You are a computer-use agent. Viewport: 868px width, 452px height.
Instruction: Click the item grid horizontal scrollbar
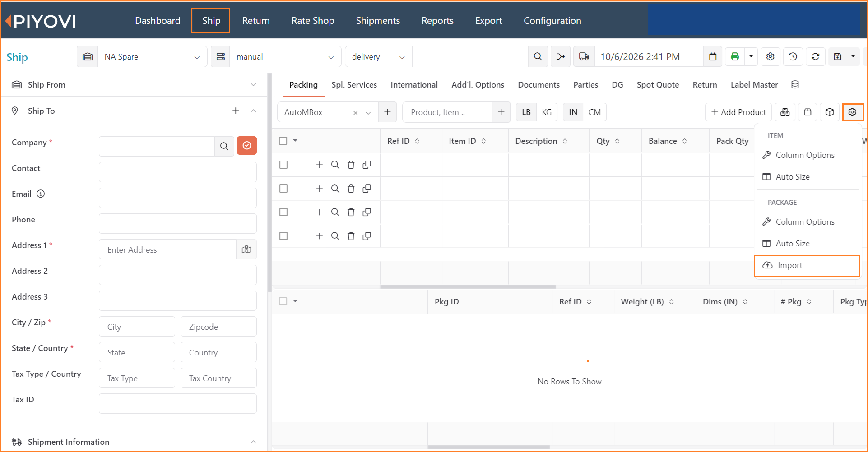coord(468,286)
